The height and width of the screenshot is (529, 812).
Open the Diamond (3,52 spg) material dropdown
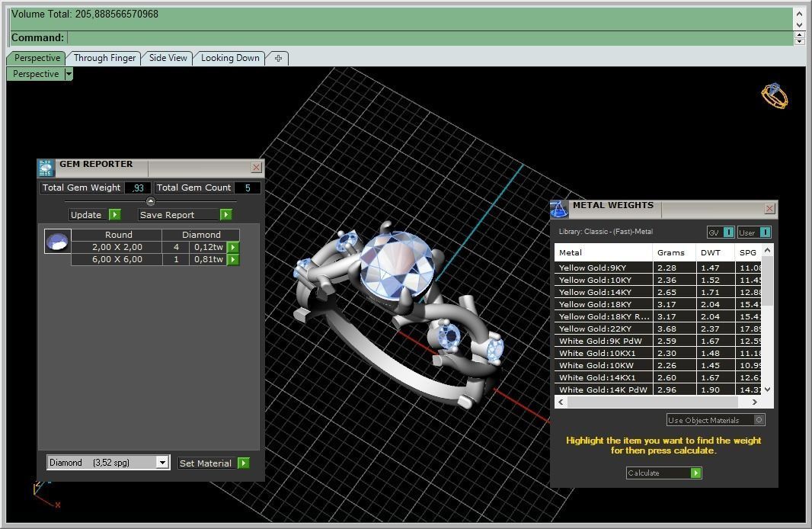click(162, 462)
